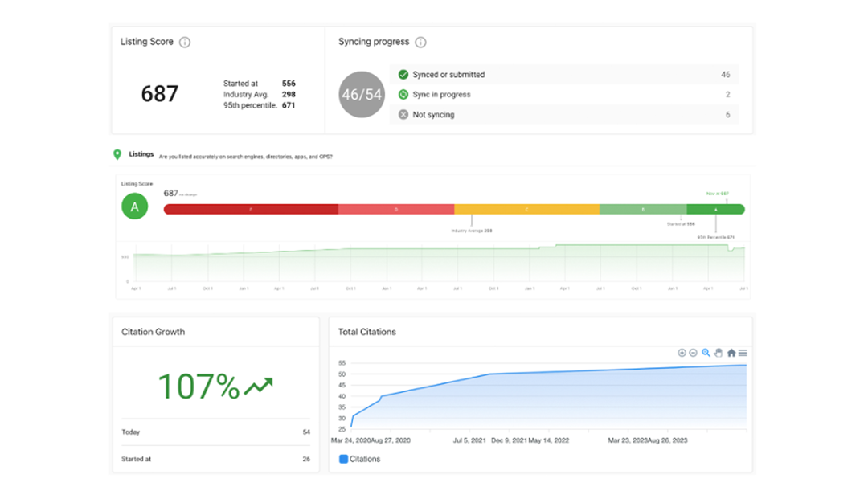Click the dark red F grade segment
Screen dimensions: 868x499
[x=250, y=209]
